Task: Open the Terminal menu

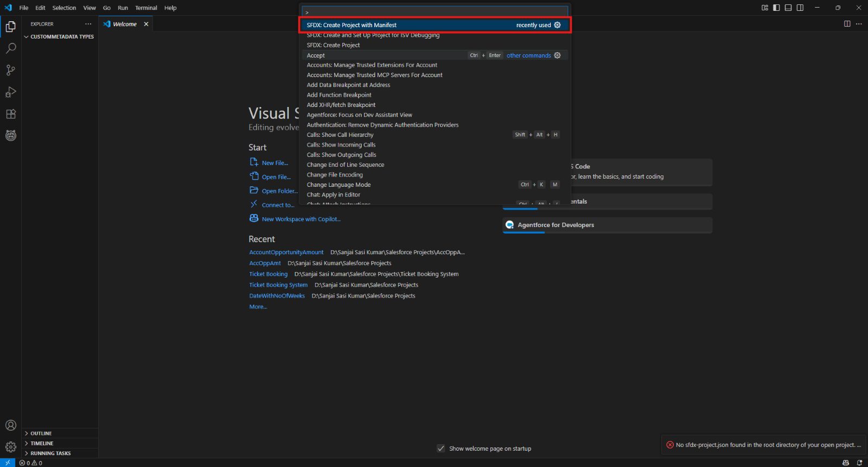Action: pos(146,8)
